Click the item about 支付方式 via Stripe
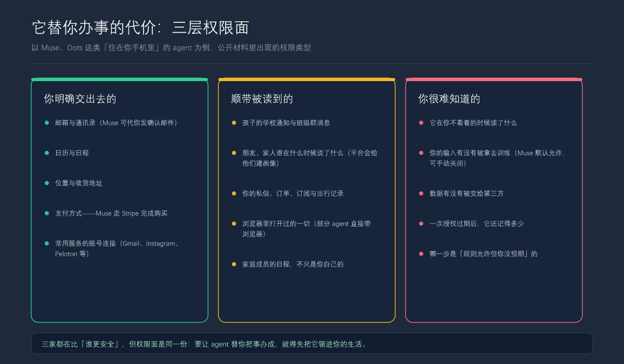This screenshot has width=624, height=364. click(x=111, y=213)
